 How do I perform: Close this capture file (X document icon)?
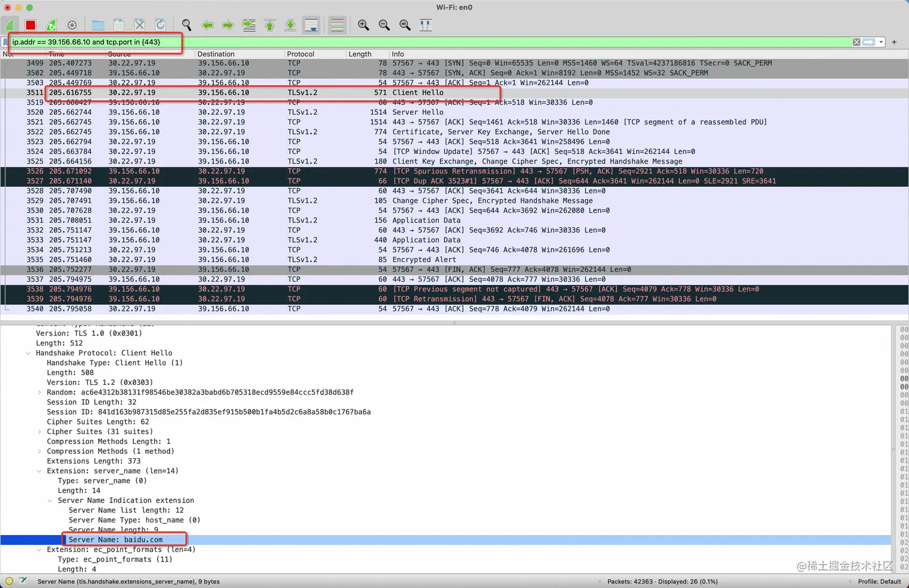139,25
